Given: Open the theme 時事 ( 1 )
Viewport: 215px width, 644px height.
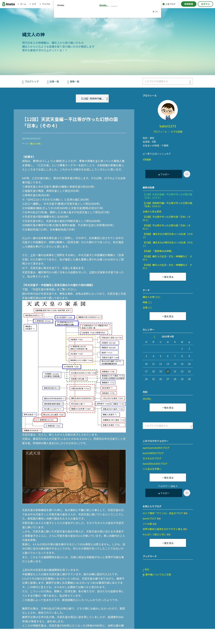Looking at the screenshot, I should click(147, 302).
